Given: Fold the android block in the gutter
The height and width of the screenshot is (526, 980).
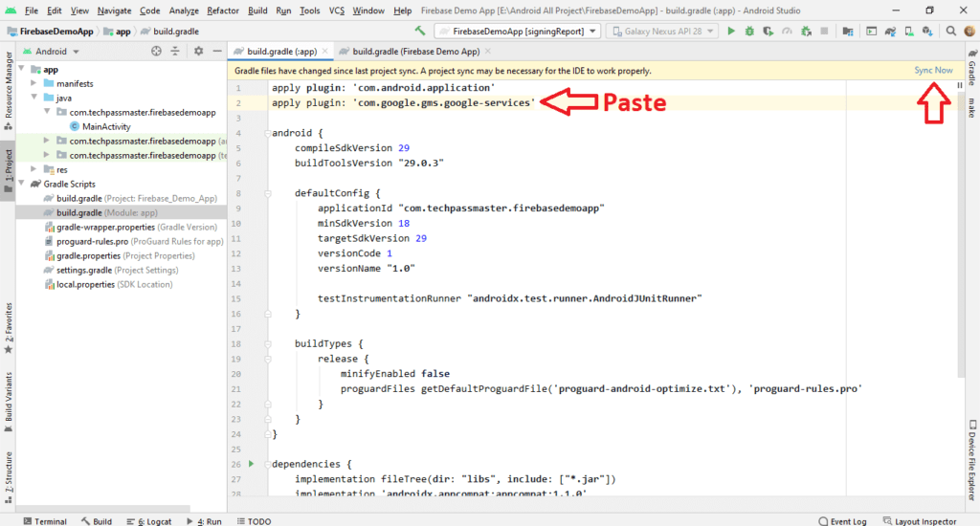Looking at the screenshot, I should pos(268,133).
